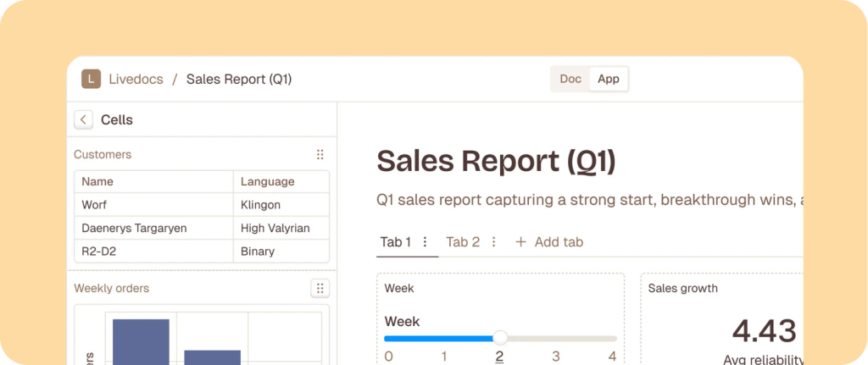Click the Livedocs breadcrumb link
This screenshot has height=365, width=868.
click(134, 79)
